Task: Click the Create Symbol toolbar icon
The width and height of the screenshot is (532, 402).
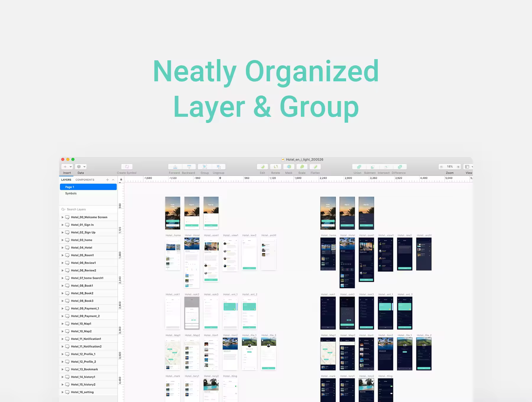Action: tap(127, 167)
